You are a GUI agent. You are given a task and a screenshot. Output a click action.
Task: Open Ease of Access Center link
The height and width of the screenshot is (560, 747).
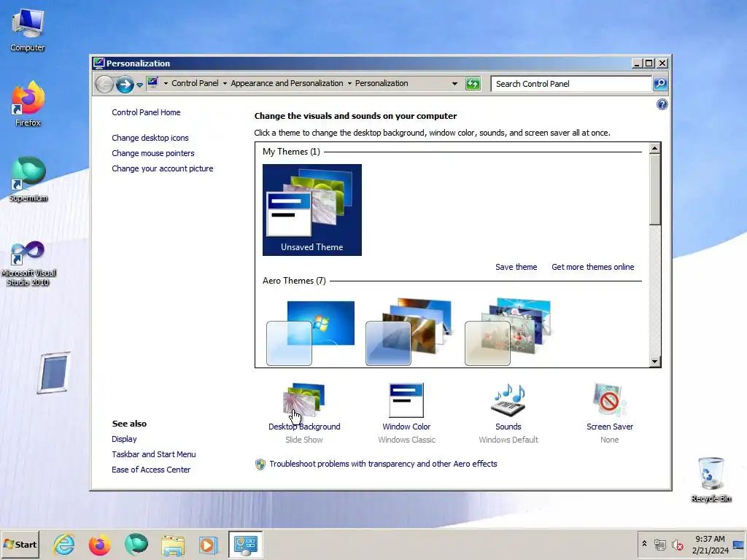(x=150, y=470)
